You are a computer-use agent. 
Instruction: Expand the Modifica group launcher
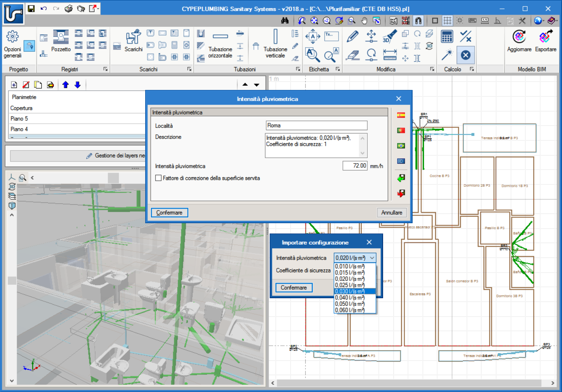pyautogui.click(x=432, y=69)
